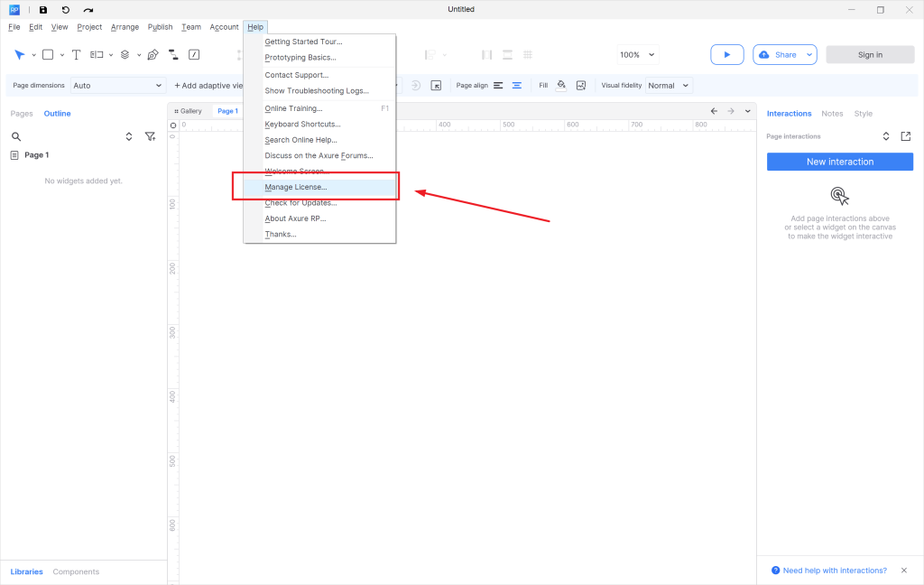Viewport: 924px width, 585px height.
Task: Switch to the Notes tab
Action: pos(832,114)
